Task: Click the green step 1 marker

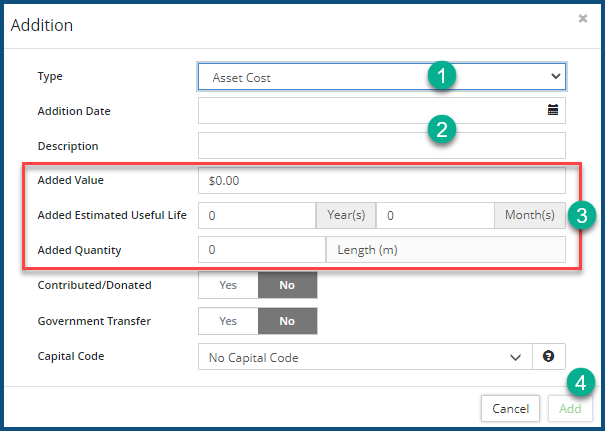Action: 441,76
